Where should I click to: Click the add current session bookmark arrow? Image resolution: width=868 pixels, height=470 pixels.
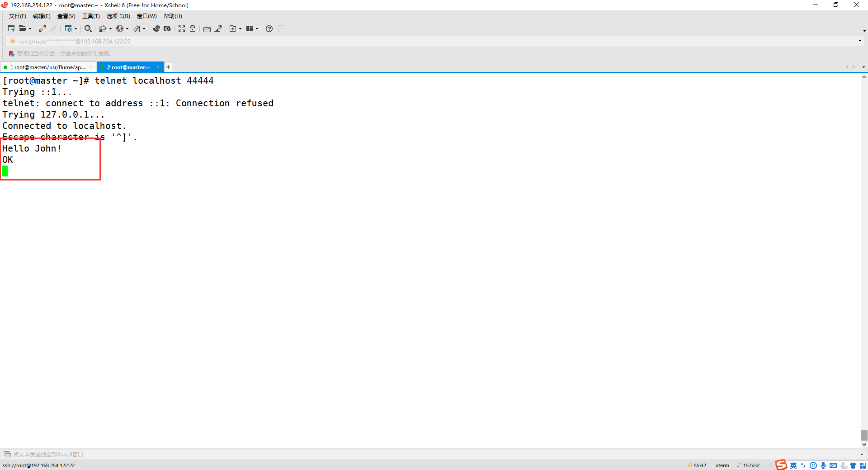(x=11, y=54)
